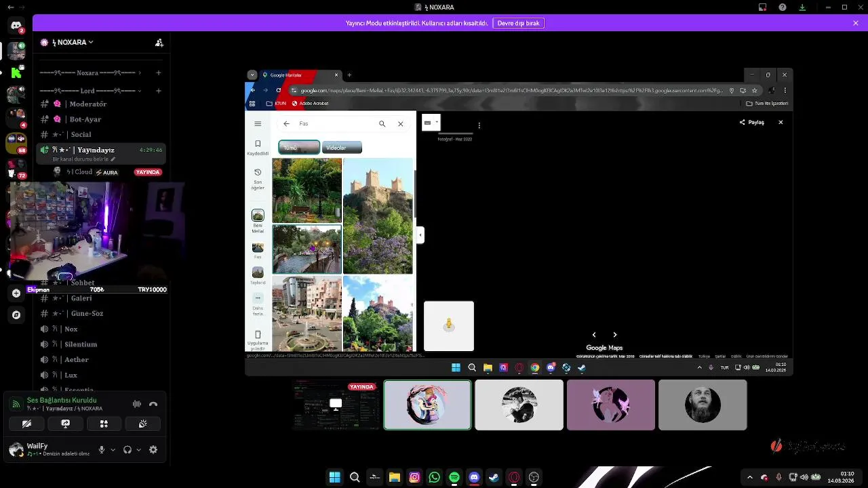Join the Lux voice channel

[x=101, y=375]
